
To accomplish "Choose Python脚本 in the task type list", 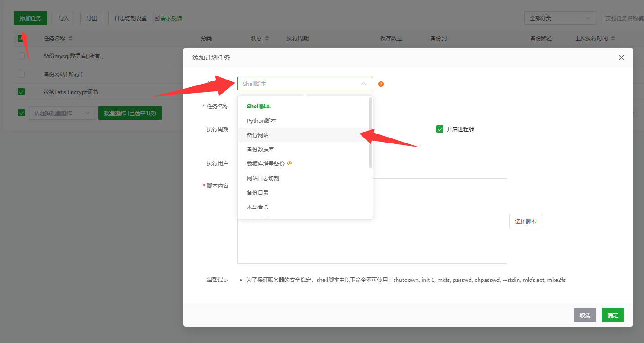I will 261,121.
